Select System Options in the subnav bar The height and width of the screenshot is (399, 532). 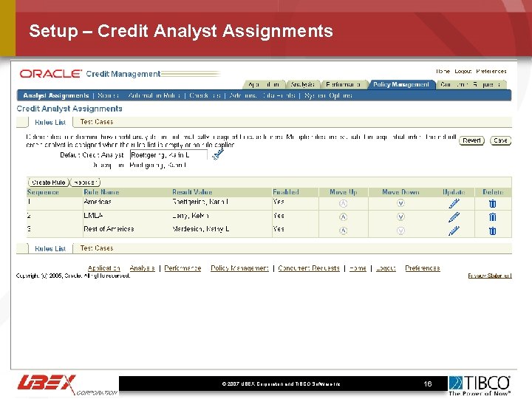tap(328, 95)
